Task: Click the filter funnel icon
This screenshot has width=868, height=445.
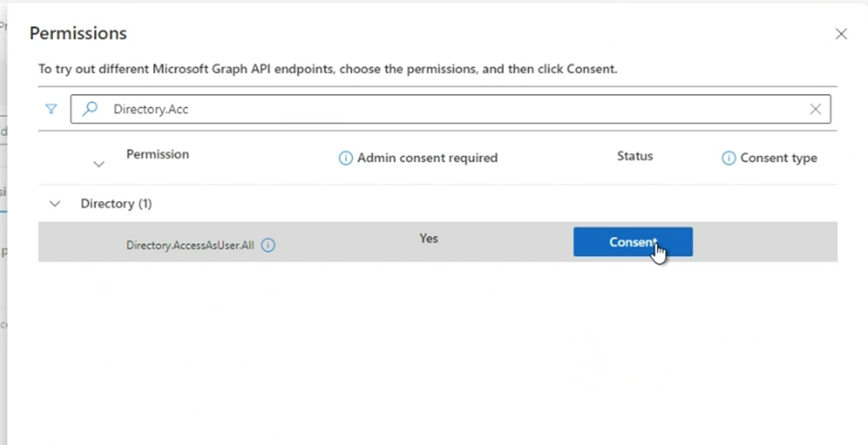Action: tap(51, 109)
